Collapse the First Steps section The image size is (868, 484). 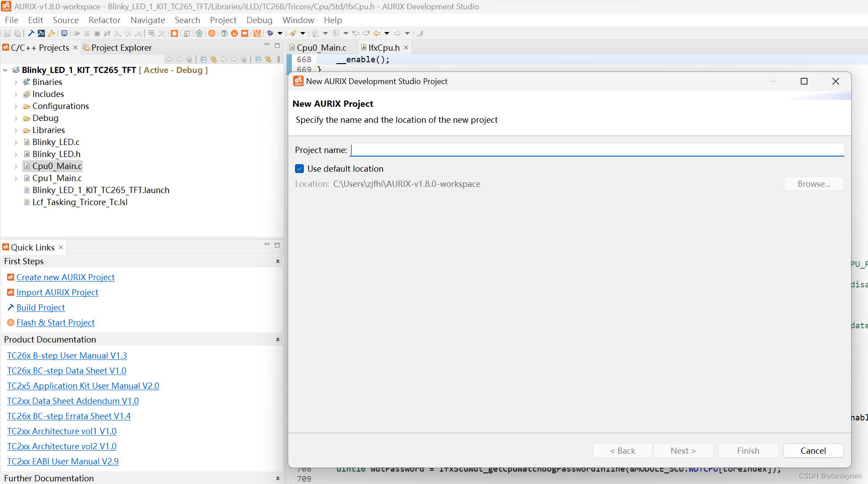[278, 261]
